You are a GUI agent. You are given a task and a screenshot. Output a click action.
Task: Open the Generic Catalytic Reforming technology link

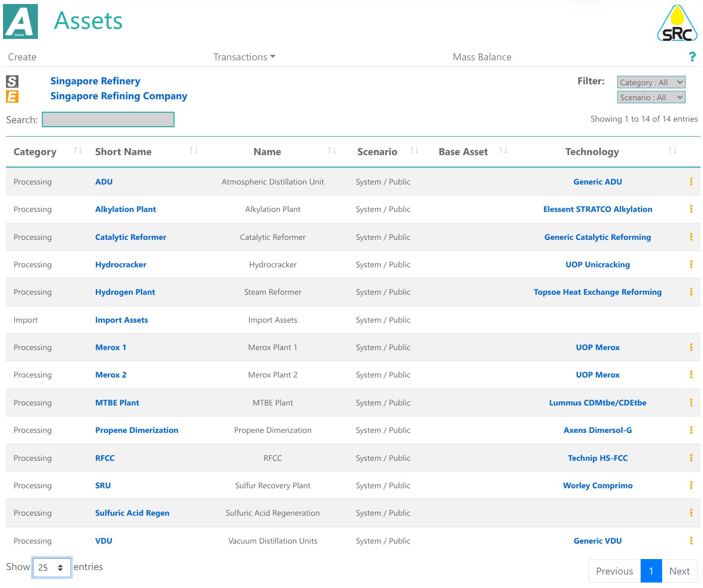pos(598,237)
